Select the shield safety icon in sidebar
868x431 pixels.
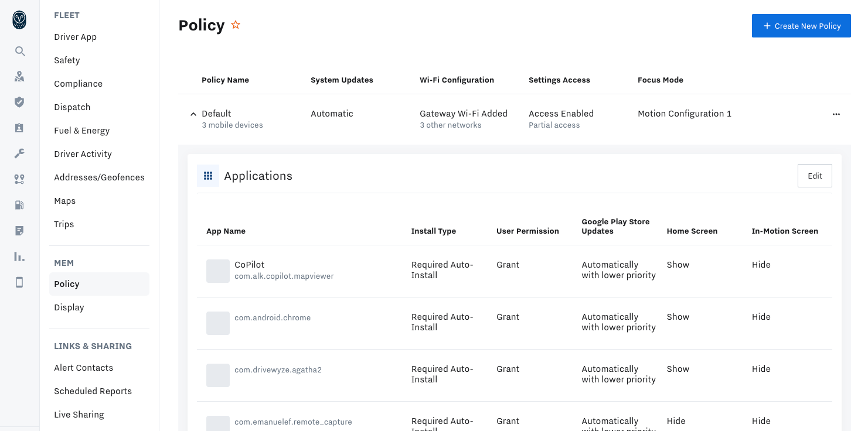point(19,102)
